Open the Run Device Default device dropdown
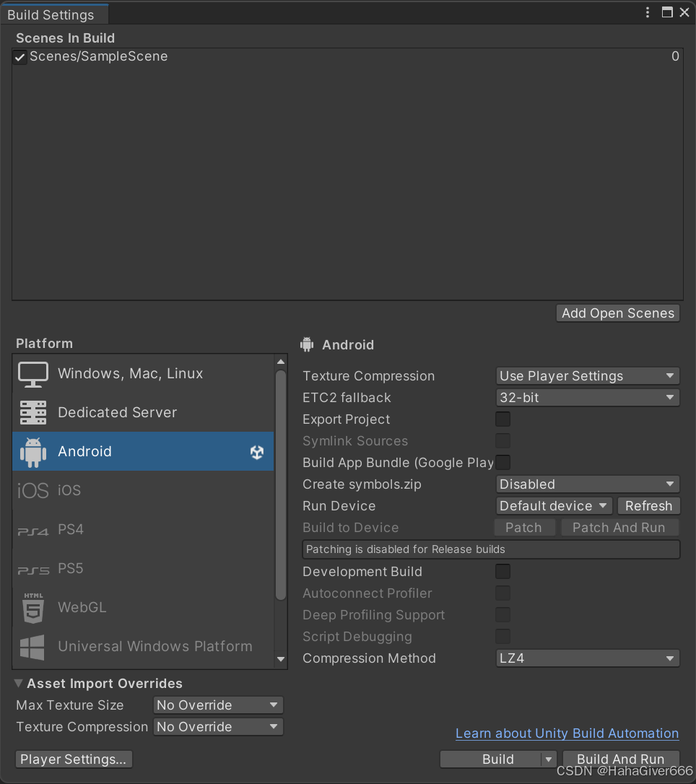Screen dimensions: 696x784 [x=554, y=505]
